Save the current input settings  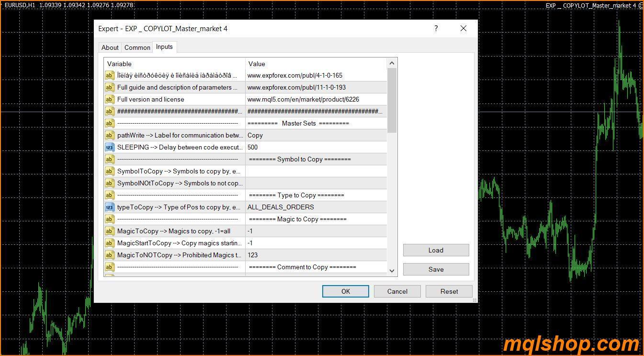pos(435,269)
